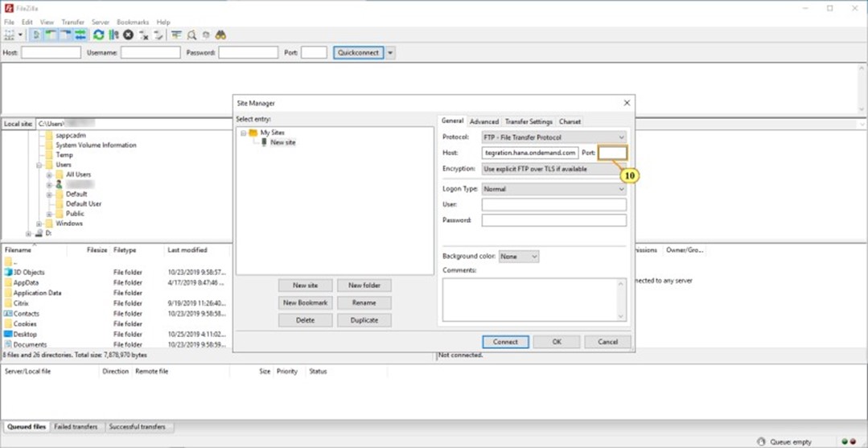Open the Background color selector
Viewport: 868px width, 448px height.
tap(518, 257)
